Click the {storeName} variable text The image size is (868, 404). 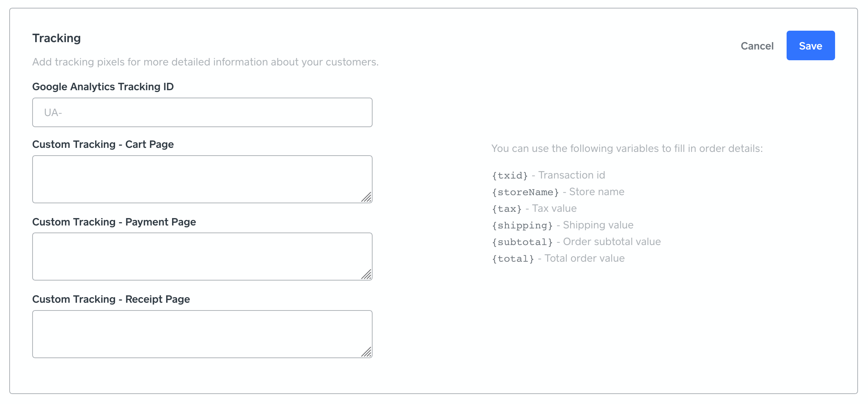[525, 191]
